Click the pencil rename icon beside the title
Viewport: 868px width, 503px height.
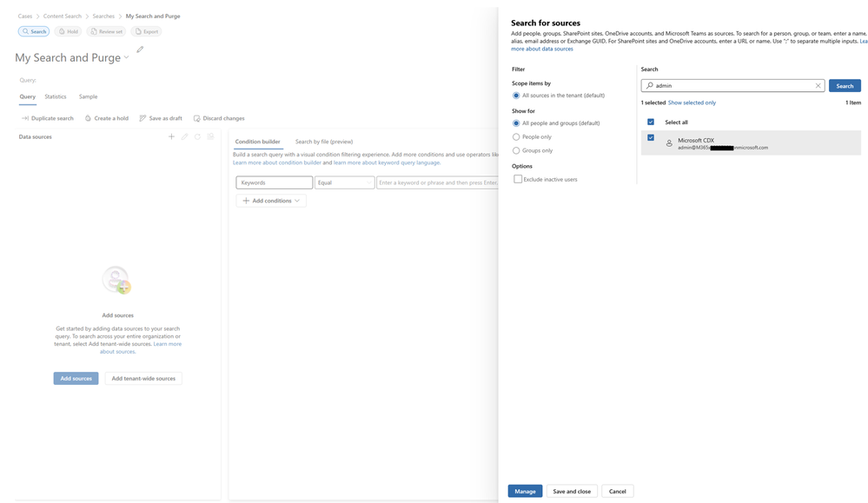click(x=140, y=50)
